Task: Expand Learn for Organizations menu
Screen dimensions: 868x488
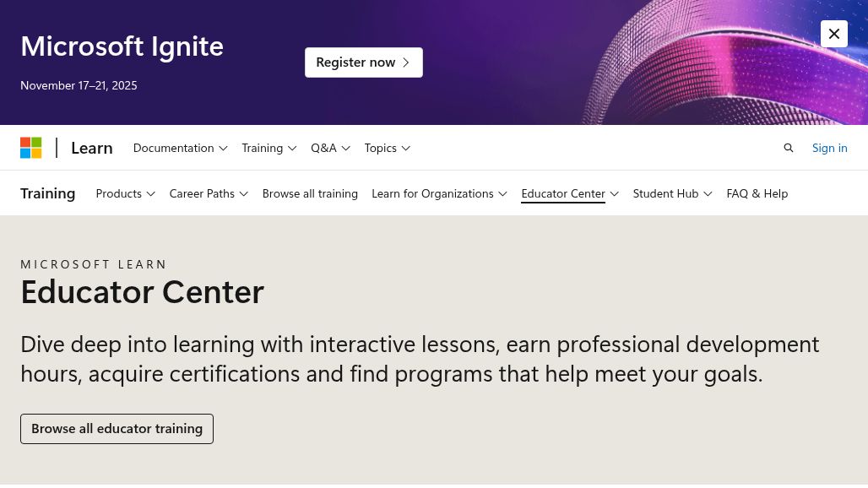Action: coord(439,193)
